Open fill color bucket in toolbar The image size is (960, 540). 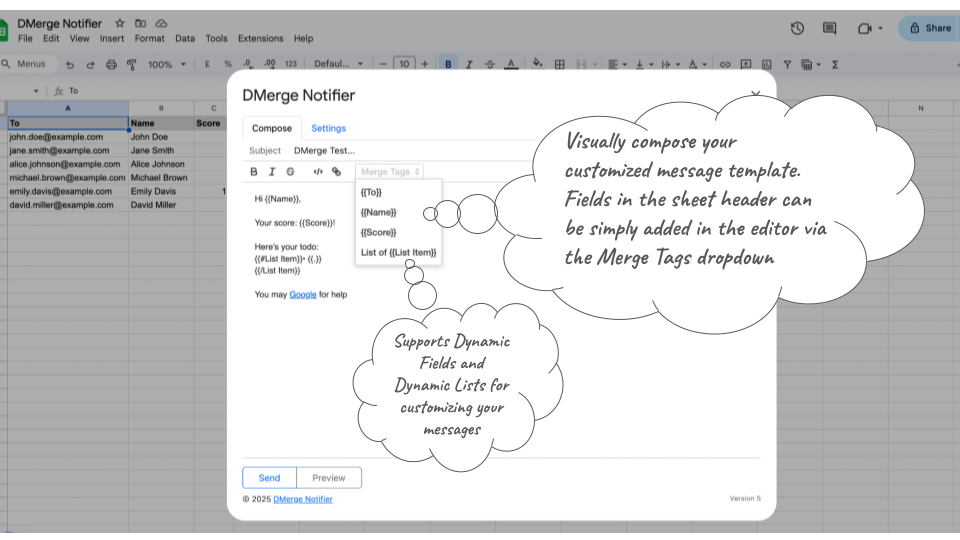point(538,63)
